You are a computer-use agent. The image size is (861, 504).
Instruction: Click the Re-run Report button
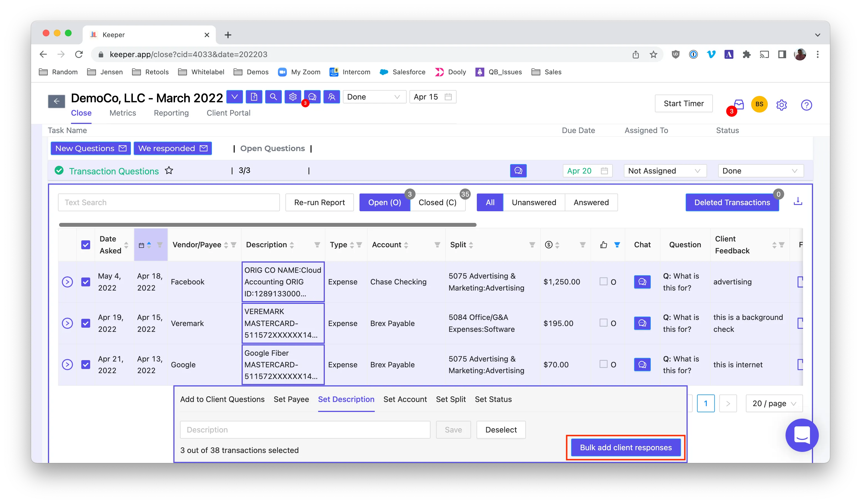(320, 202)
